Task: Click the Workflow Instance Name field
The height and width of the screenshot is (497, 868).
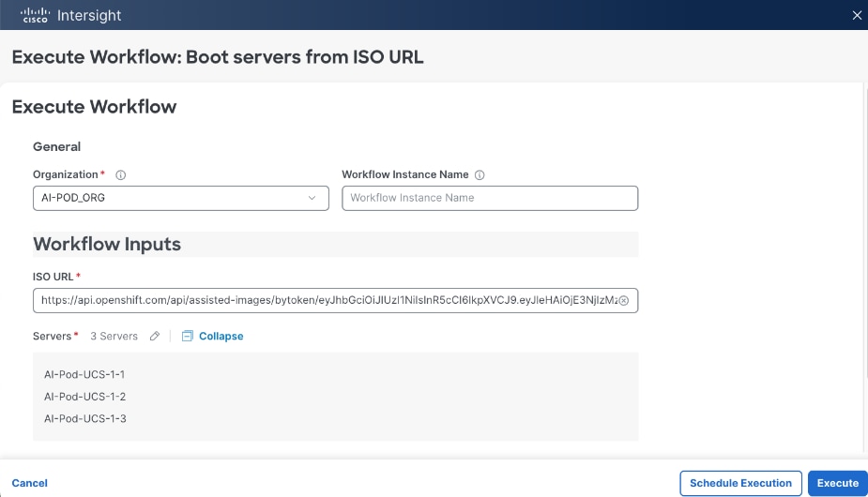Action: tap(490, 198)
